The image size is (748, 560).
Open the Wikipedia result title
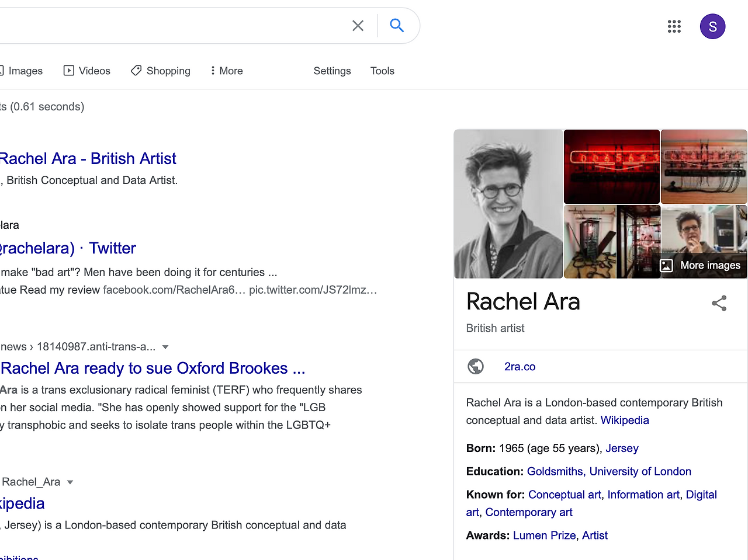(x=22, y=503)
